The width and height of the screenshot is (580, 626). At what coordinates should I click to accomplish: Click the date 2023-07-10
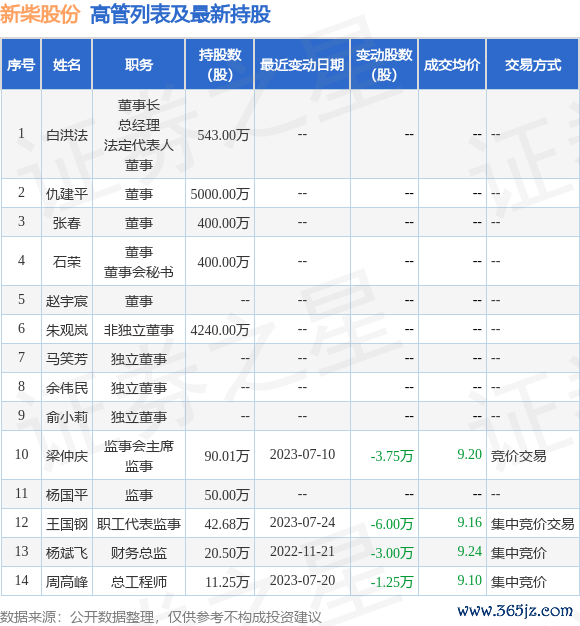[x=302, y=454]
